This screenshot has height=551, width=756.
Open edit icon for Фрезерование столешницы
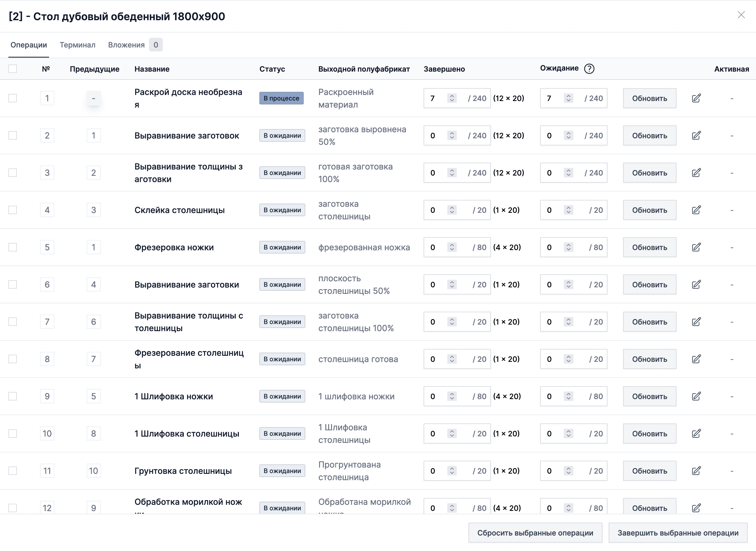pyautogui.click(x=697, y=359)
